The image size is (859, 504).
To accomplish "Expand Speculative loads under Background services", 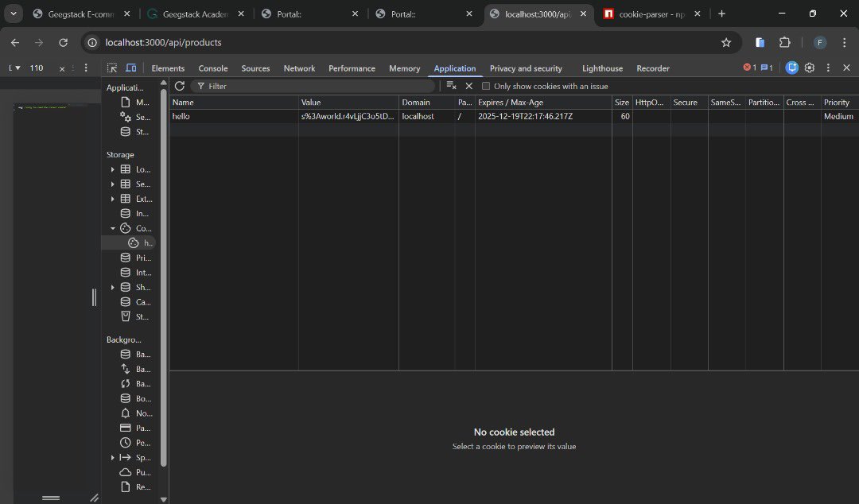I will tap(112, 457).
